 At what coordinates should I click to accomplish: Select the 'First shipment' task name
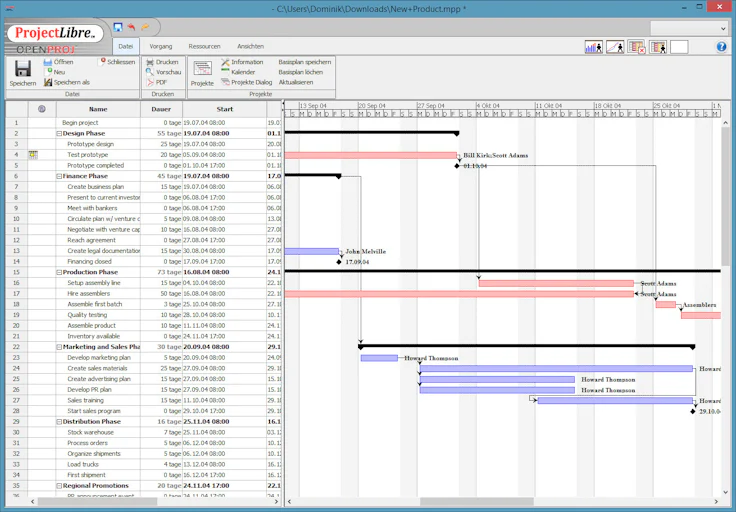[x=86, y=475]
